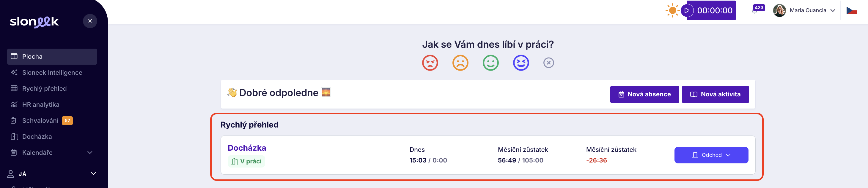868x188 pixels.
Task: Open the Docházka heading link
Action: 247,148
